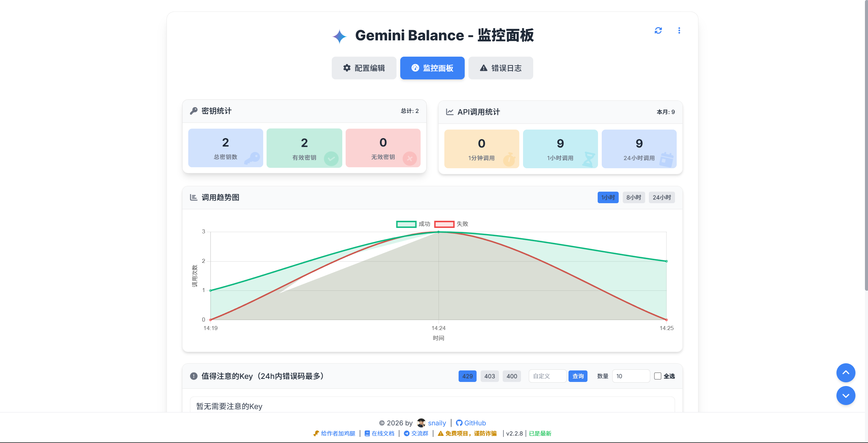Open the three-dot more options menu
Viewport: 868px width, 443px height.
(679, 31)
